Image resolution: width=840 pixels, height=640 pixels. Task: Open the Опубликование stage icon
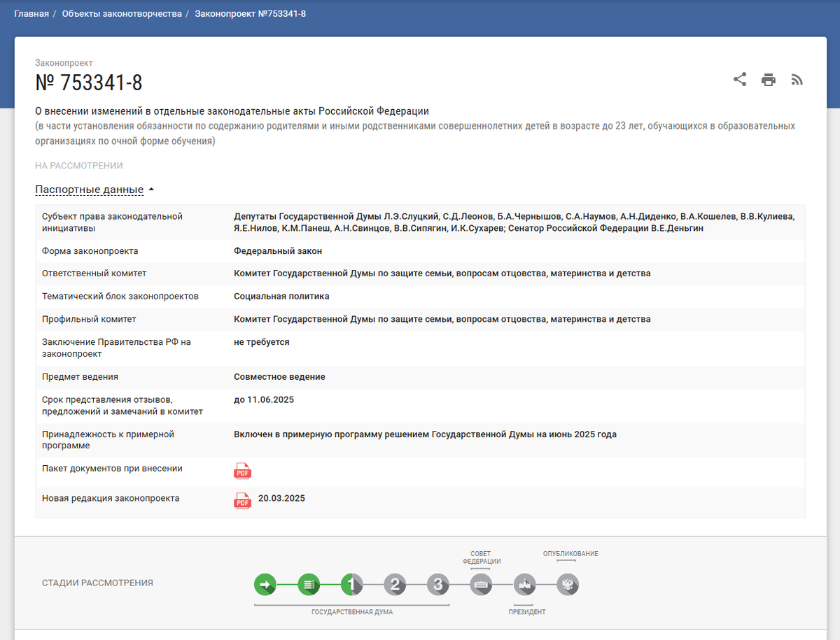click(567, 584)
